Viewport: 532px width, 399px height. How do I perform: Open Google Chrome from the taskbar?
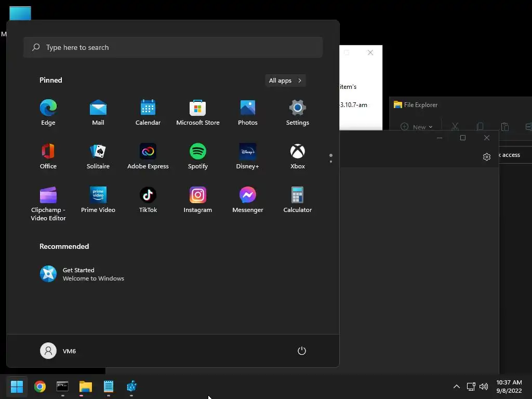coord(40,387)
